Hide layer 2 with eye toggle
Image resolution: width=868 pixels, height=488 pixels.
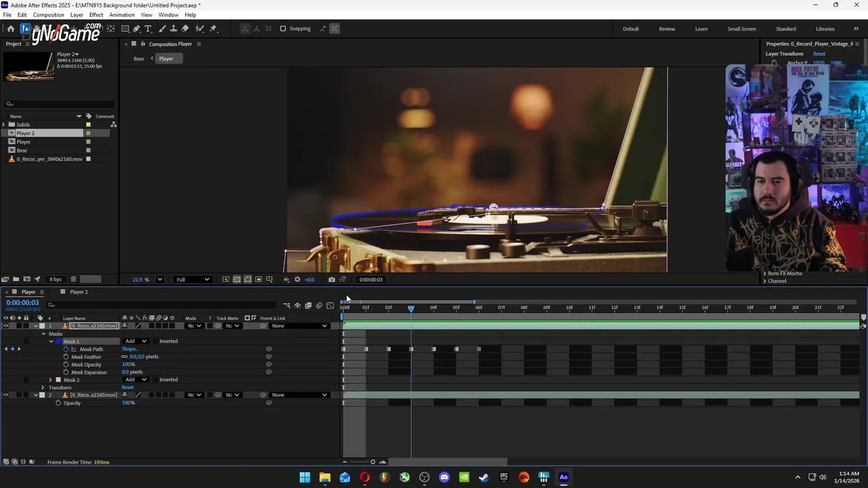click(x=5, y=395)
